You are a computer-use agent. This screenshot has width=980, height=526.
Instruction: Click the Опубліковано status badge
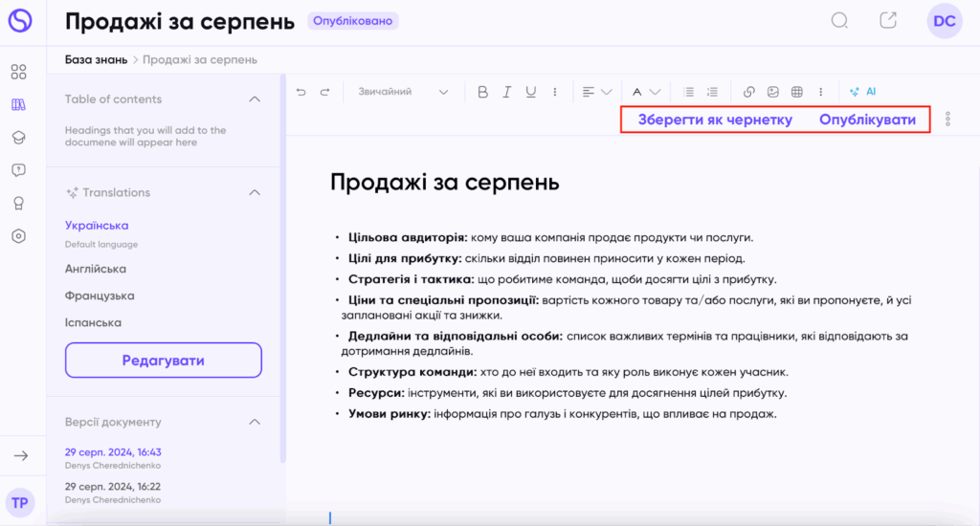[x=352, y=21]
